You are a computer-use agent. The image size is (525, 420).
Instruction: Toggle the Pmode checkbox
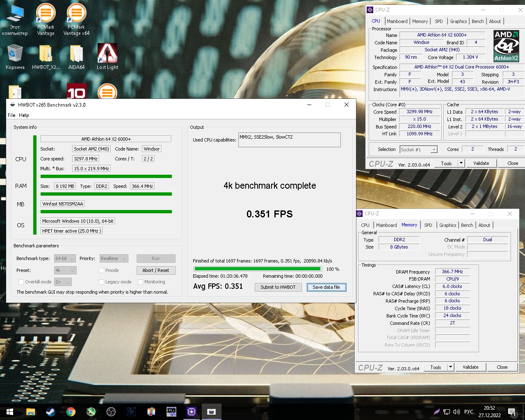[x=101, y=270]
